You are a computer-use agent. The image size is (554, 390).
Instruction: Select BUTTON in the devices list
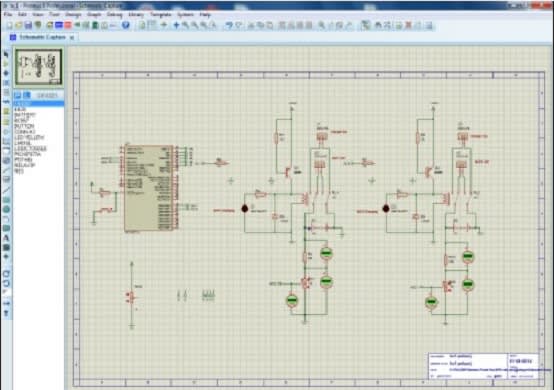pos(24,126)
